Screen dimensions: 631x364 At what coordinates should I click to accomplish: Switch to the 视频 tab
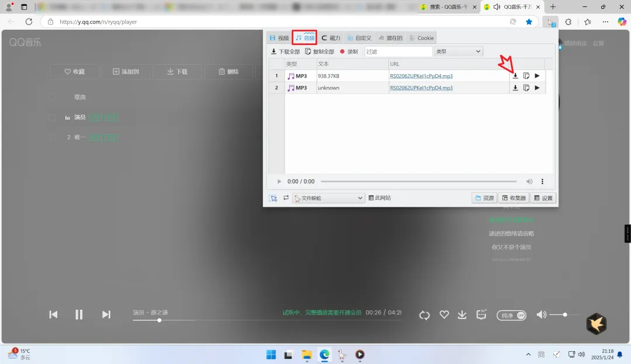279,38
